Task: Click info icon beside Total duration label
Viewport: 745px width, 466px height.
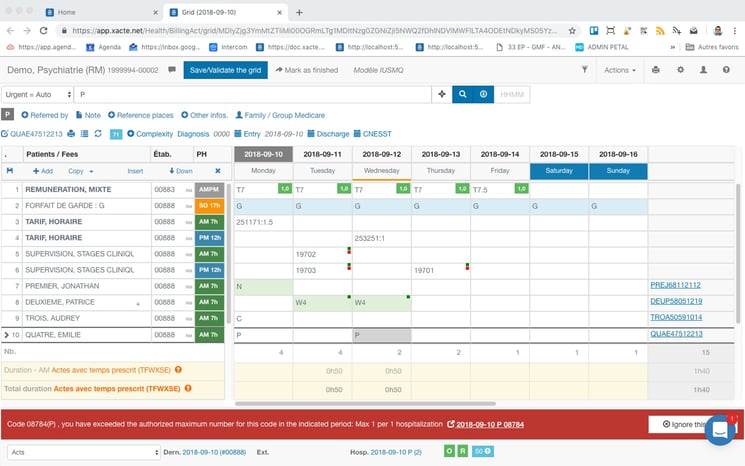Action: click(x=188, y=388)
